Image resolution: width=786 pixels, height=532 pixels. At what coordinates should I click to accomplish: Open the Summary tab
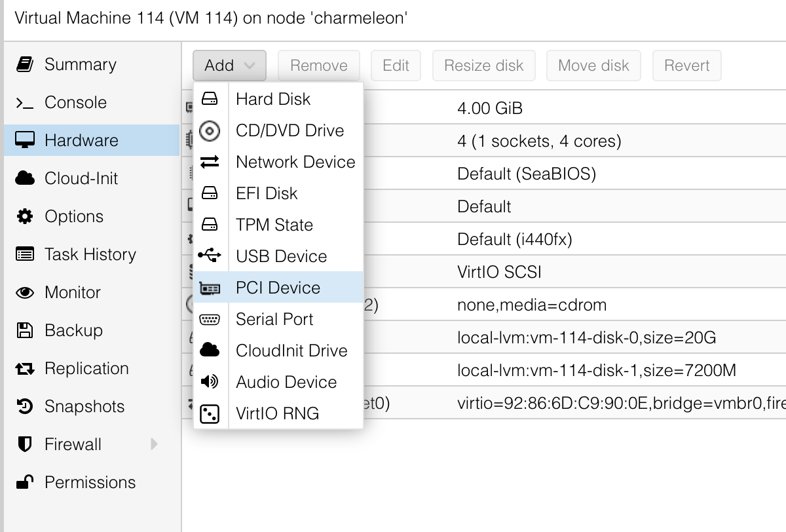(x=80, y=64)
